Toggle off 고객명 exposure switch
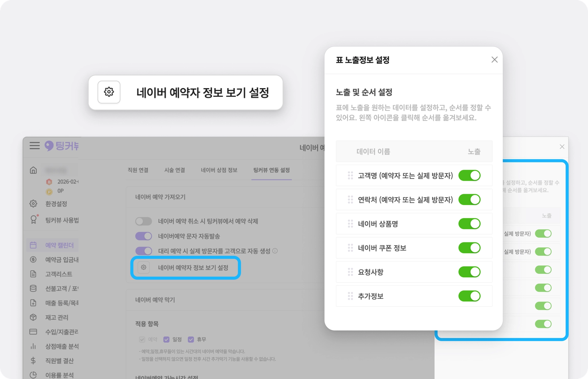588x379 pixels. [x=469, y=175]
